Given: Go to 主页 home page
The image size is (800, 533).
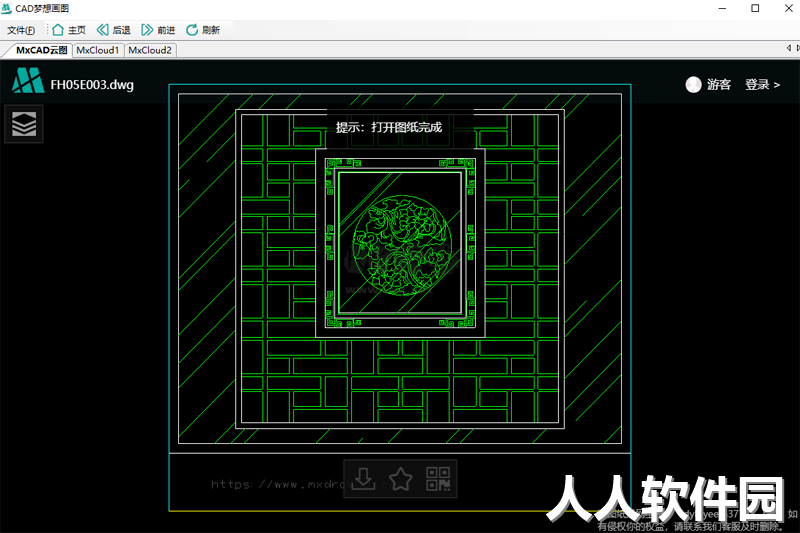Looking at the screenshot, I should [x=69, y=30].
